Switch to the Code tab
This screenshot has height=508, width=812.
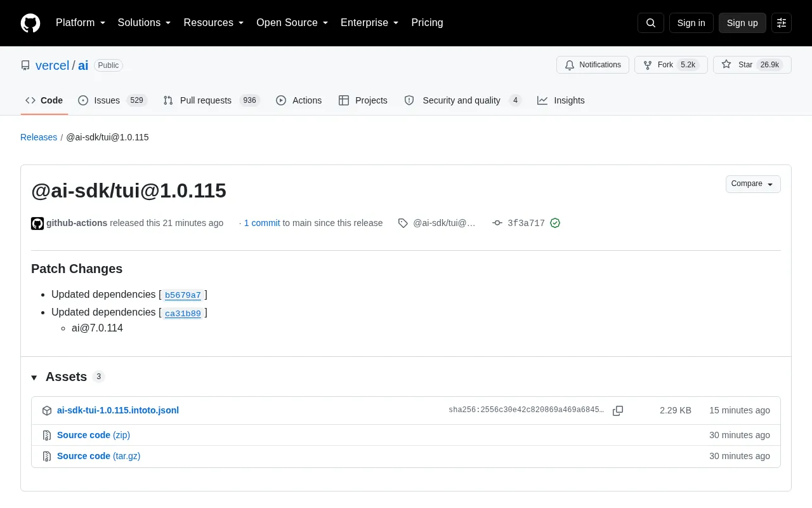pyautogui.click(x=44, y=100)
